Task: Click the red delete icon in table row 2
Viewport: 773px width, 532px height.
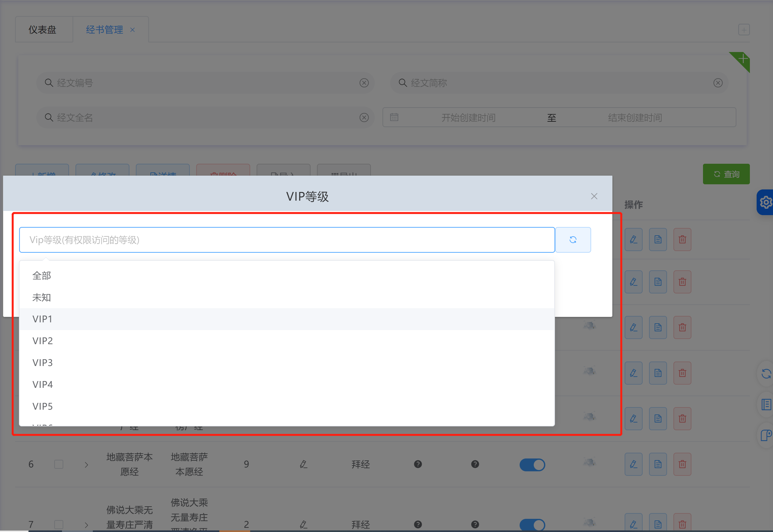Action: pyautogui.click(x=682, y=282)
